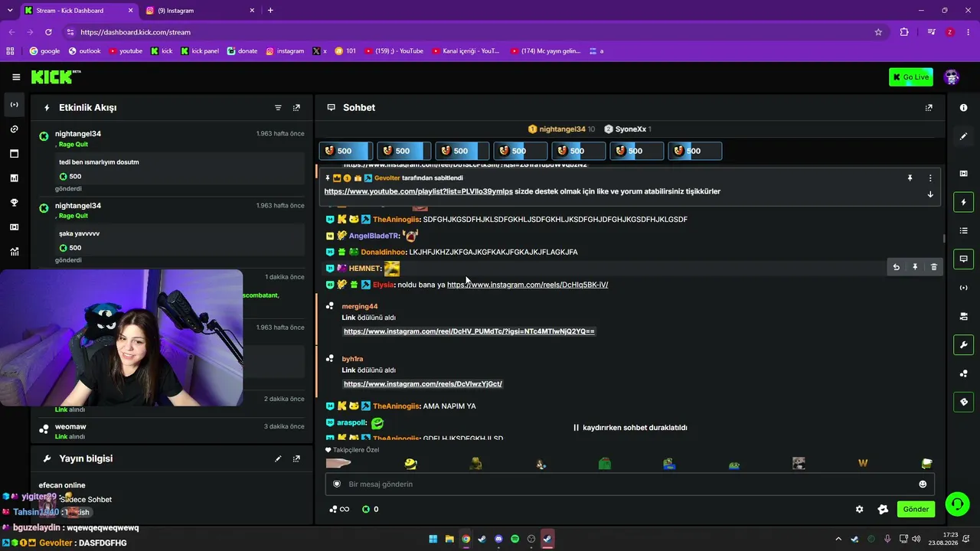
Task: Send the message with Gönder
Action: pos(916,510)
